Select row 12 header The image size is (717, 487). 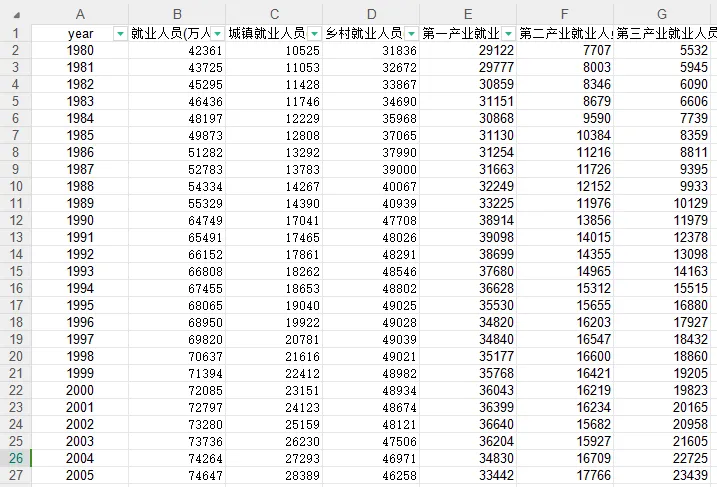[x=16, y=220]
